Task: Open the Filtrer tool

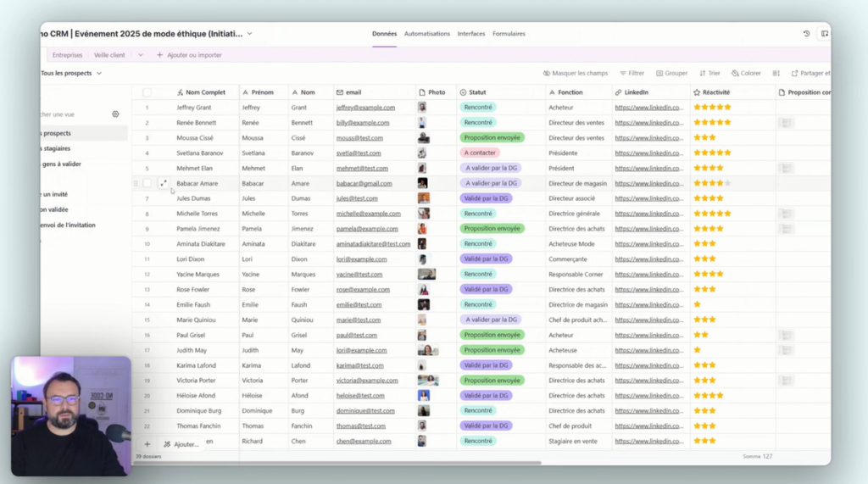Action: 632,74
